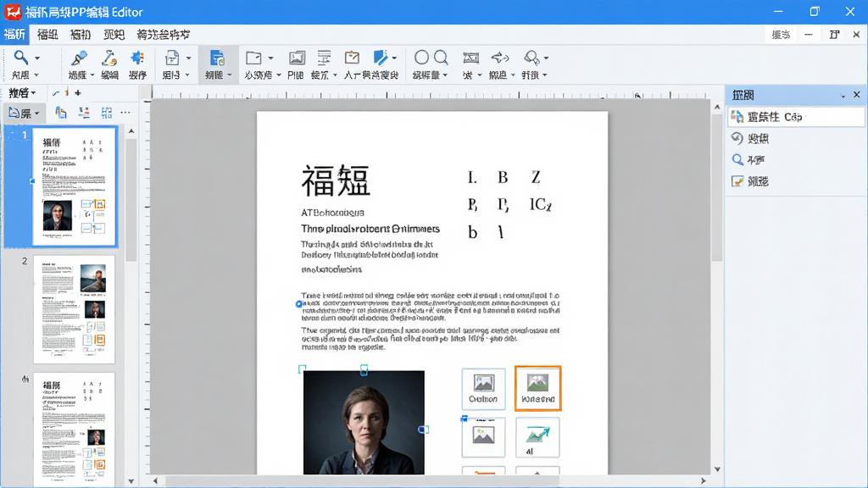
Task: Open the thumbnail panel title dropdown
Action: pos(33,93)
